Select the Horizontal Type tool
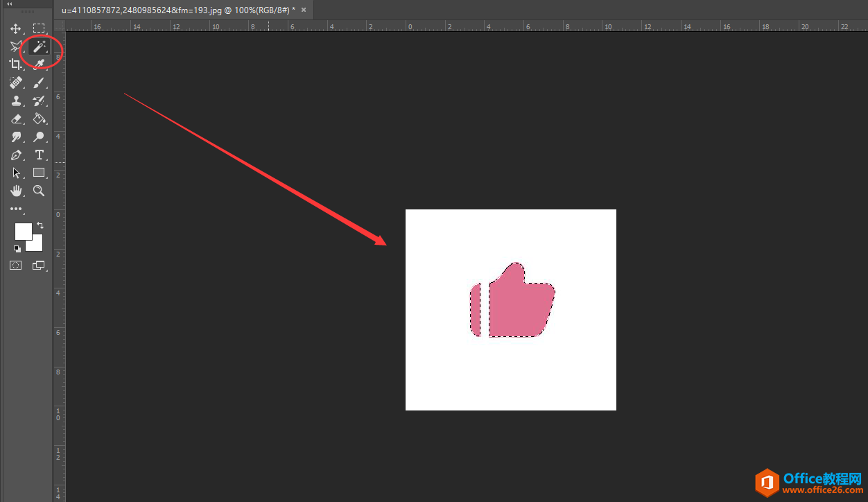The image size is (868, 502). point(39,155)
